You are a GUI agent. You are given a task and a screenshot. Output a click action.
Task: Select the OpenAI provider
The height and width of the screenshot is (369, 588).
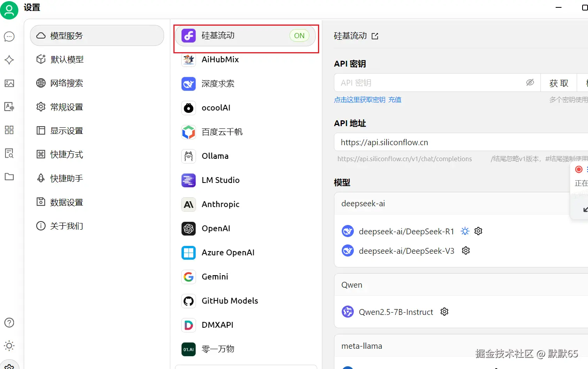tap(245, 228)
